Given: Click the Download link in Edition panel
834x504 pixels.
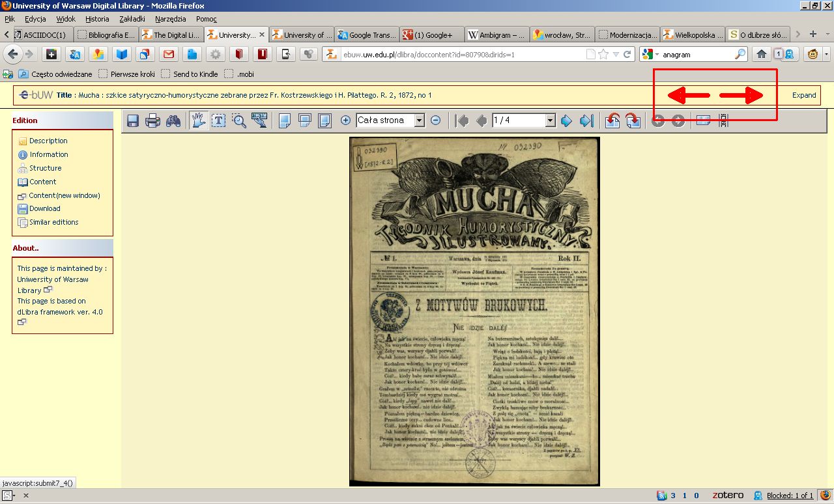Looking at the screenshot, I should pos(44,208).
